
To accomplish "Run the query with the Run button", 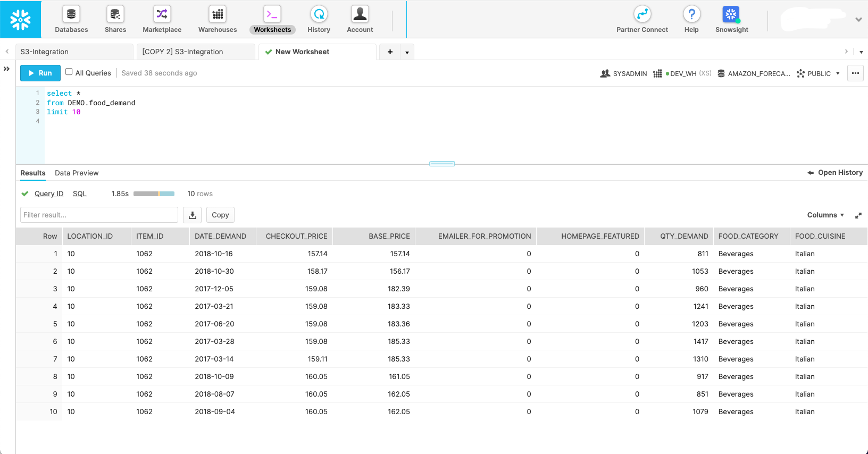I will 40,73.
